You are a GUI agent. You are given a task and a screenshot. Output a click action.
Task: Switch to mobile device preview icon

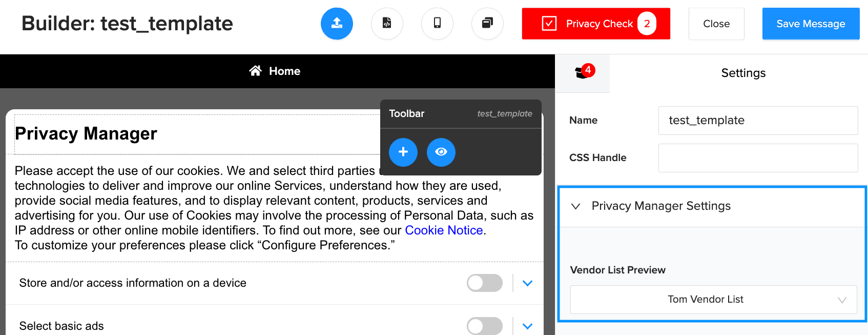pos(437,24)
